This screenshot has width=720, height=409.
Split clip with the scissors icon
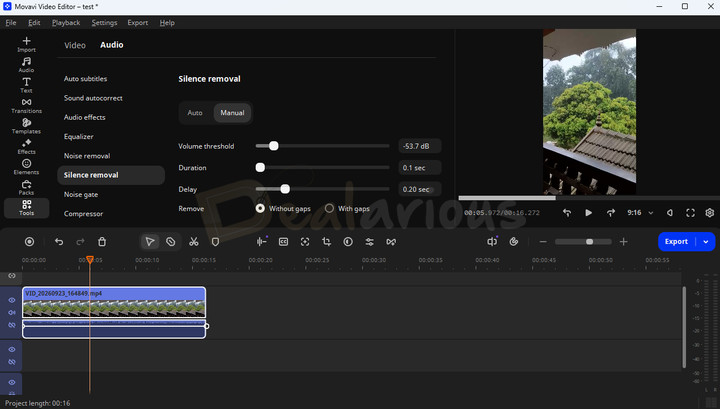[194, 241]
